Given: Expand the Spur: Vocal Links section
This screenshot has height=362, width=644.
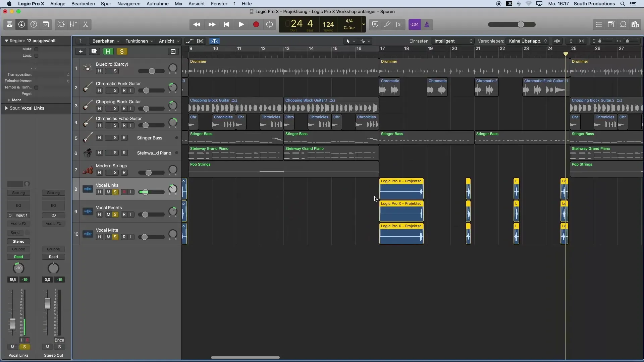Looking at the screenshot, I should pyautogui.click(x=6, y=108).
